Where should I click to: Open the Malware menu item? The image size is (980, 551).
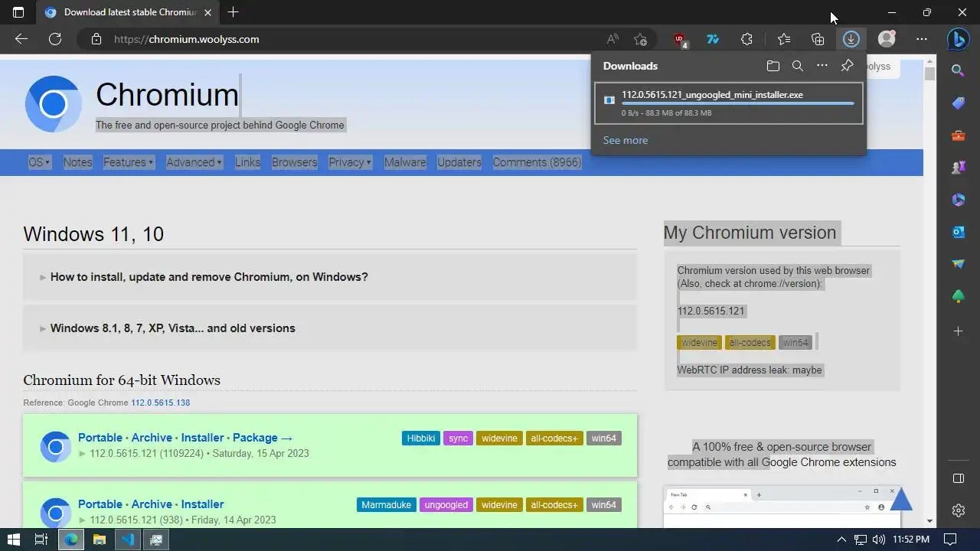click(x=405, y=162)
